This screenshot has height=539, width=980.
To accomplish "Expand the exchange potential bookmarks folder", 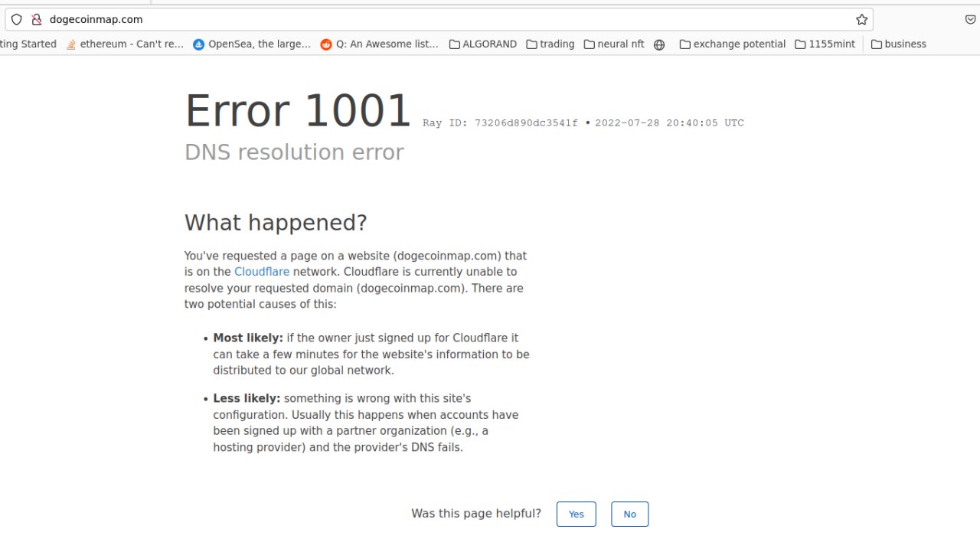I will pyautogui.click(x=733, y=44).
